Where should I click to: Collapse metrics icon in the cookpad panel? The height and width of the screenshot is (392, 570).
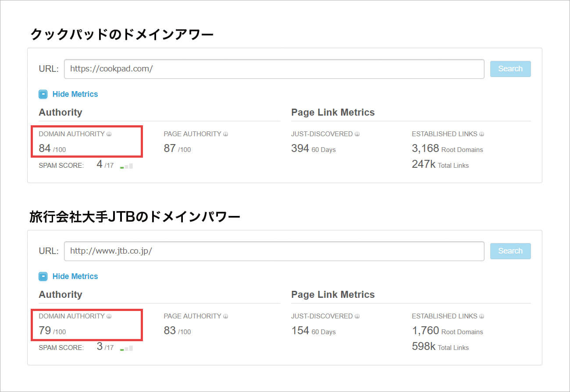click(x=43, y=94)
